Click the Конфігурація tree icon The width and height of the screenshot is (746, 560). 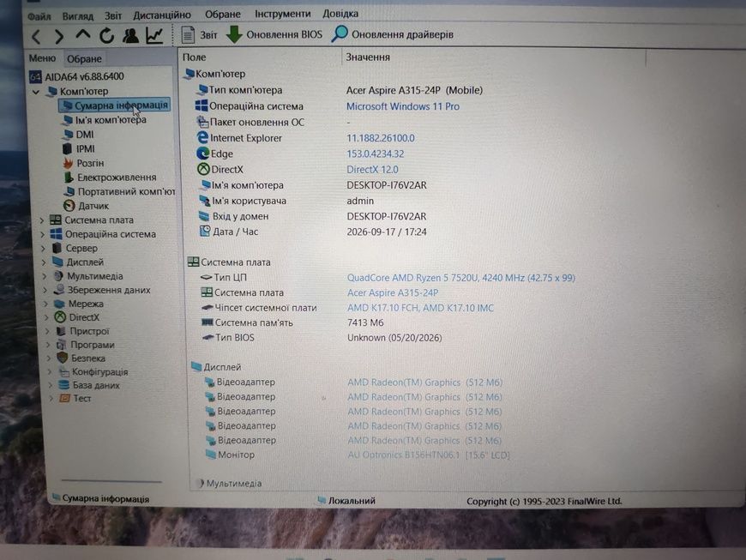click(63, 371)
